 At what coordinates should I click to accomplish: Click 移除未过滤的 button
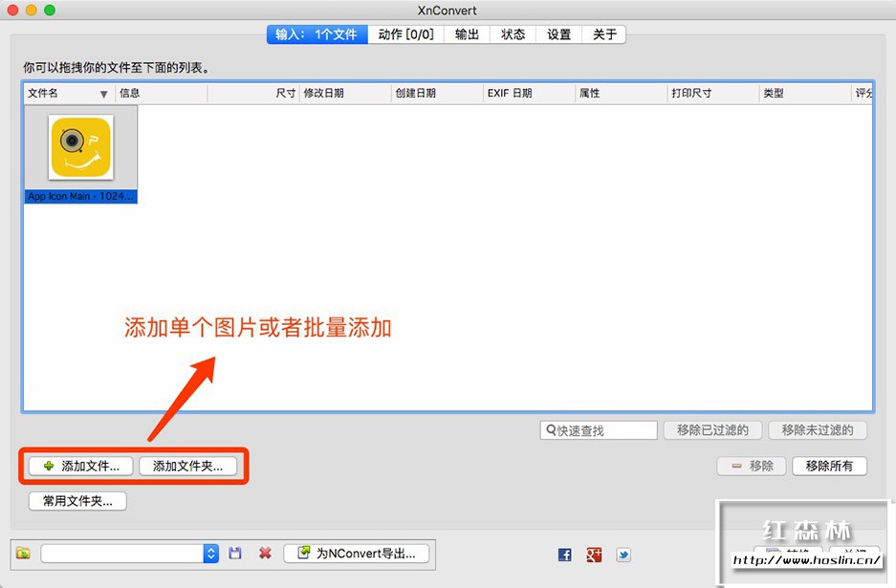tap(818, 430)
